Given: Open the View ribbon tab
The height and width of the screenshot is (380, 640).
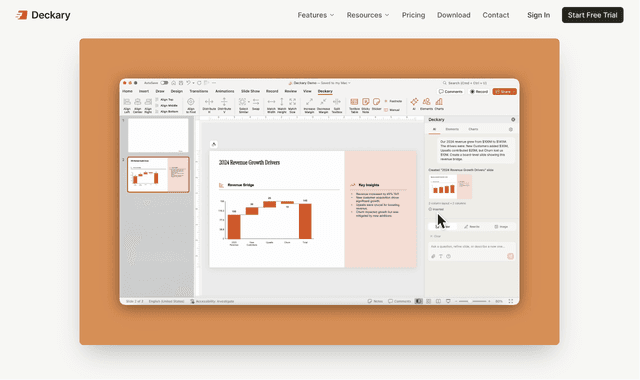Looking at the screenshot, I should (x=307, y=91).
